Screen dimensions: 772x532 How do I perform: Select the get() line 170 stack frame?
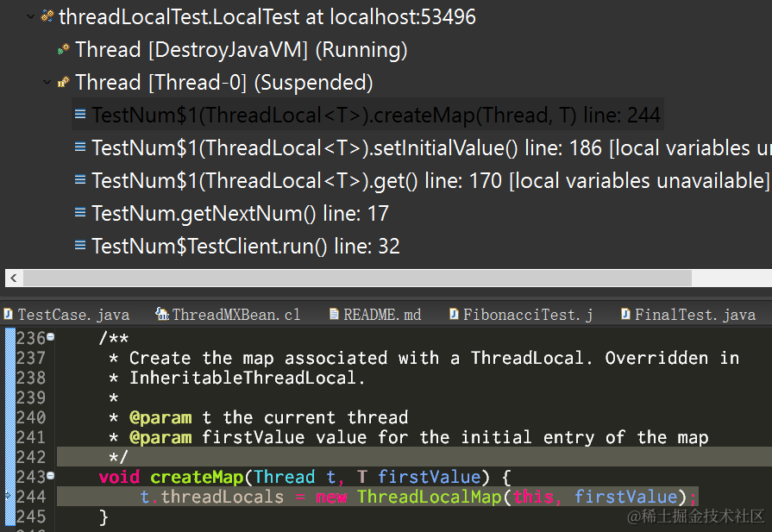pos(430,180)
